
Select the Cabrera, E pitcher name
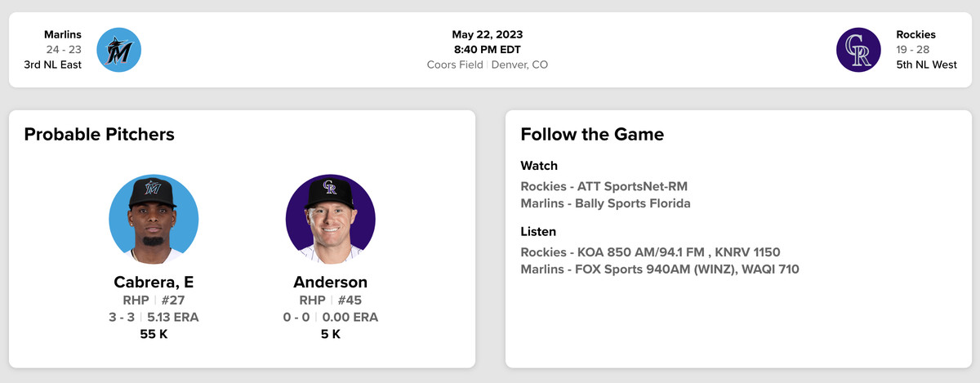154,283
